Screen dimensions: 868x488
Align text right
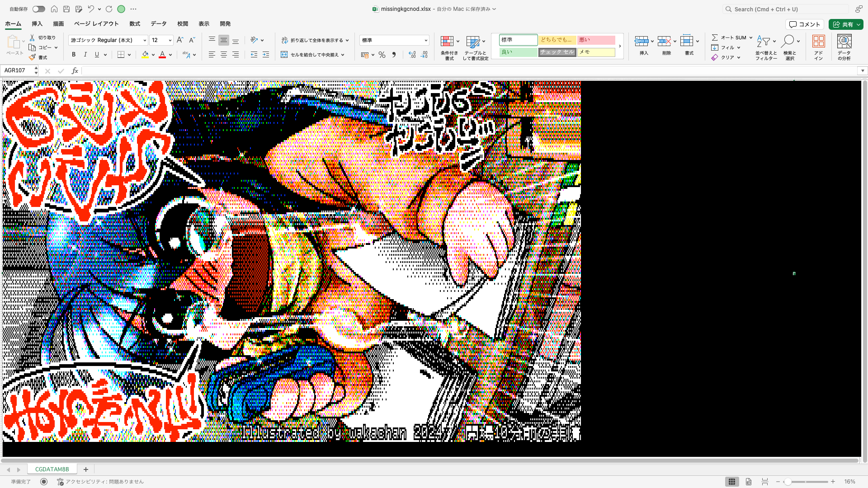236,55
